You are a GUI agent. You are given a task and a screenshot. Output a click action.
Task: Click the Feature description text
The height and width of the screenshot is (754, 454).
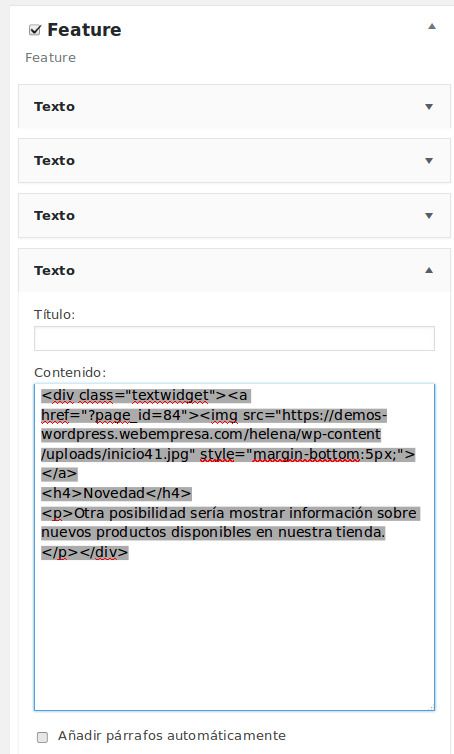point(50,58)
